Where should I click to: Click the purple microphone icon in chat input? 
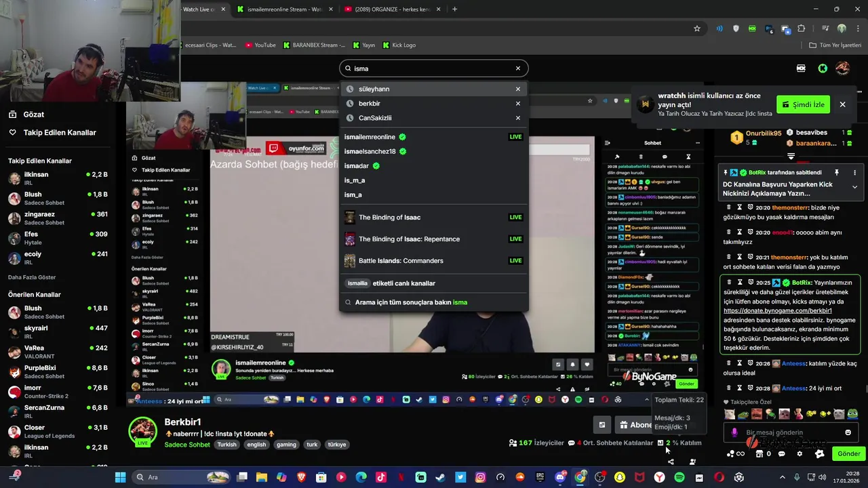(734, 432)
